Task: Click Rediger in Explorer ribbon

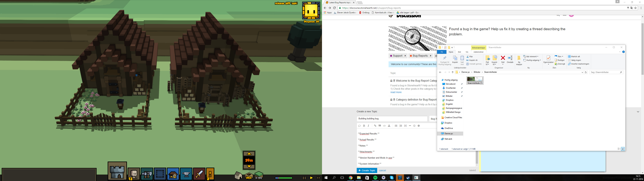Action: 559,60
